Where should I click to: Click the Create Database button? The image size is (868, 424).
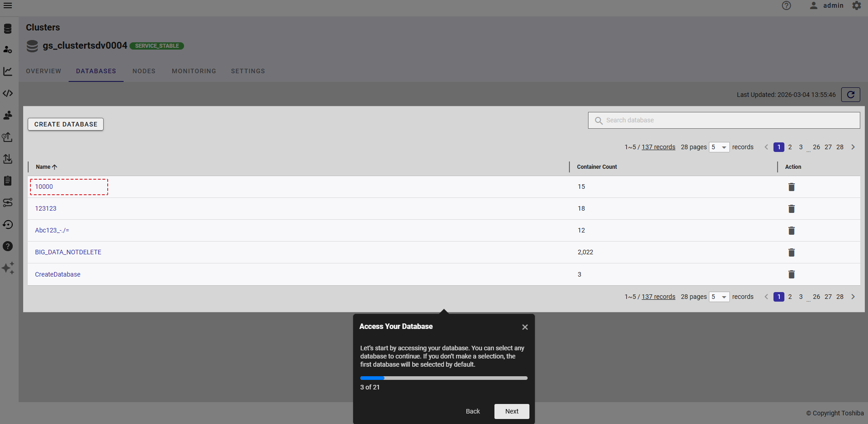66,124
